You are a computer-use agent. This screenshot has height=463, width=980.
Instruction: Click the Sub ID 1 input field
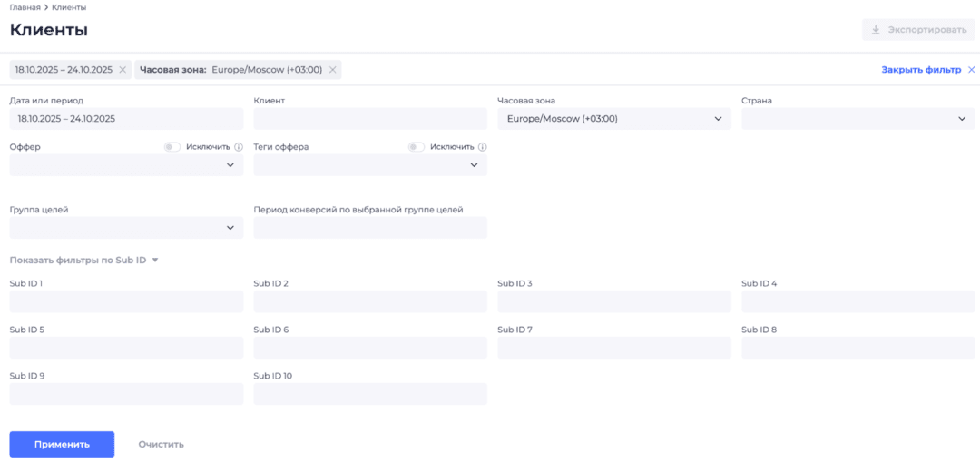pos(126,301)
